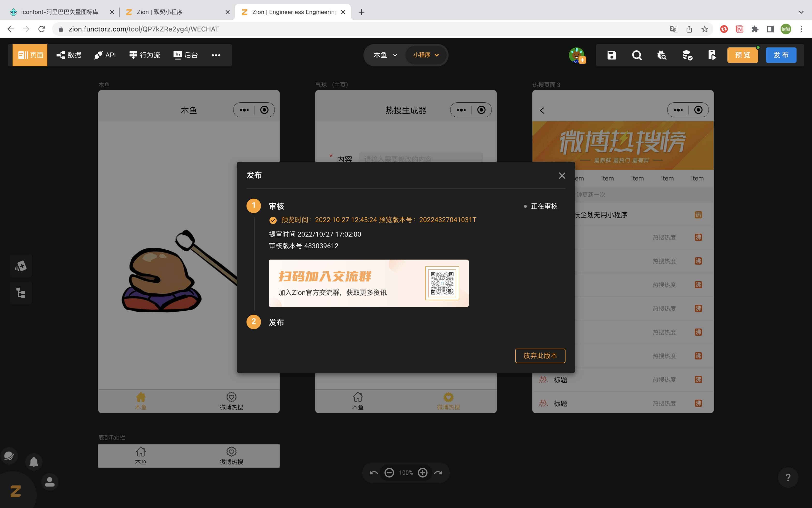
Task: Open the 页面 (Pages) tab
Action: (x=30, y=55)
